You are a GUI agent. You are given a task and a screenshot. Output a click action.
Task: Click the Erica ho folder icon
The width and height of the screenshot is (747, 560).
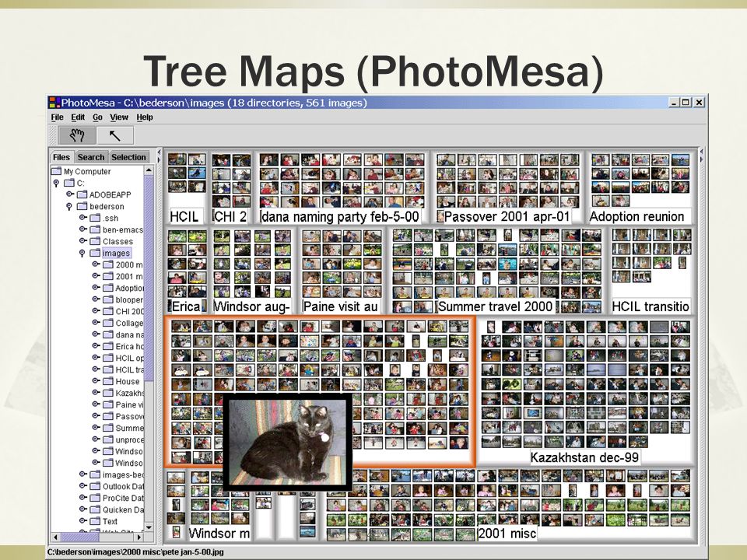pos(108,346)
